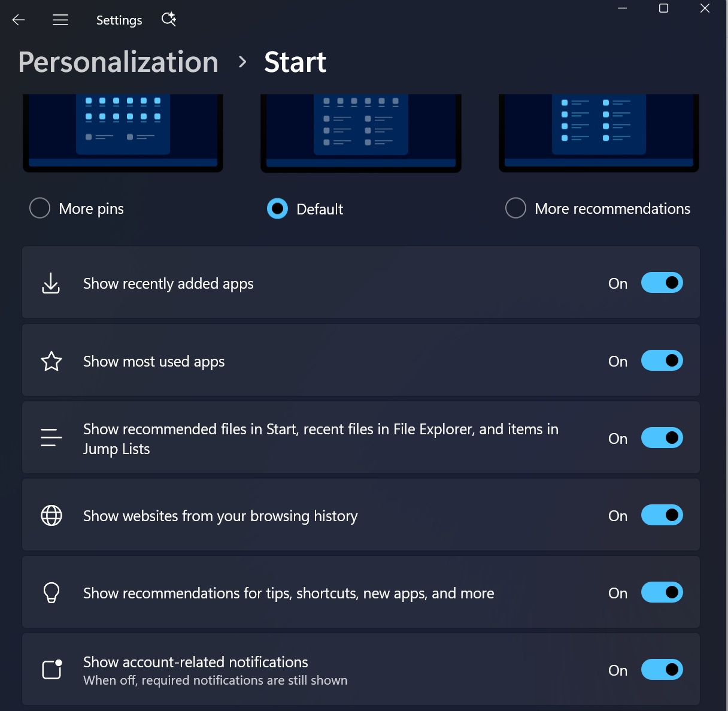Click the globe icon for browsing history
Screen dimensions: 728x711
[x=51, y=515]
